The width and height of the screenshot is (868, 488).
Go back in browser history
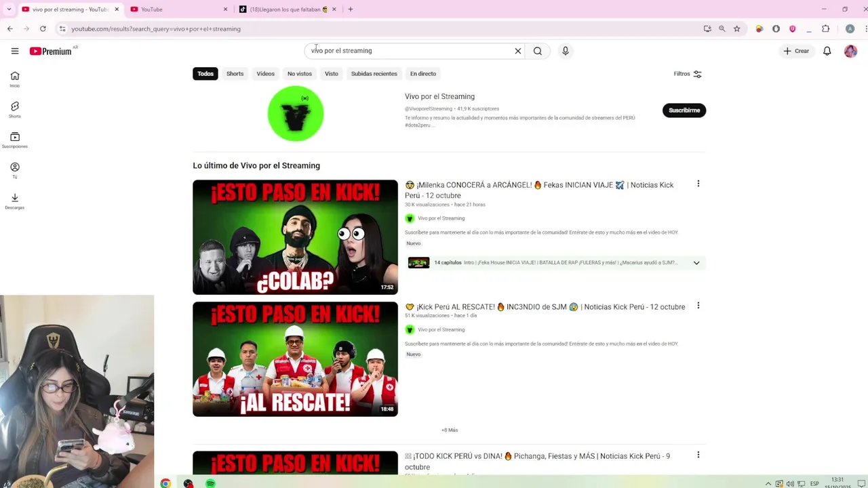pyautogui.click(x=9, y=28)
